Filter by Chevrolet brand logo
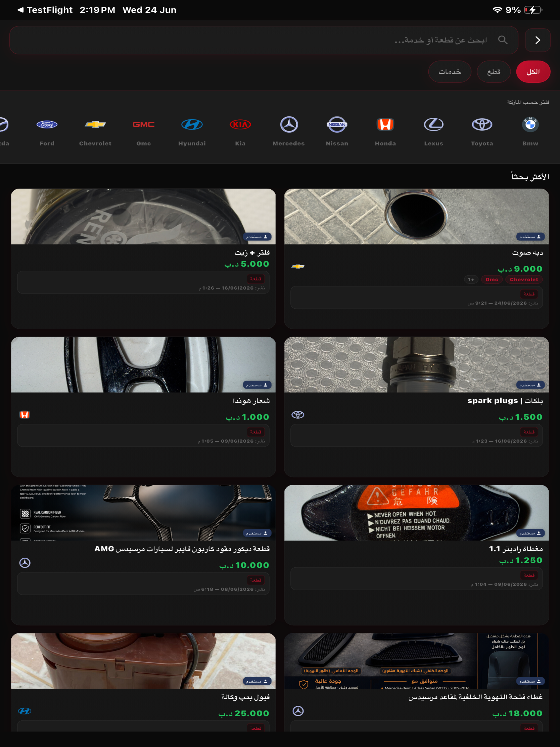Image resolution: width=560 pixels, height=747 pixels. coord(95,125)
